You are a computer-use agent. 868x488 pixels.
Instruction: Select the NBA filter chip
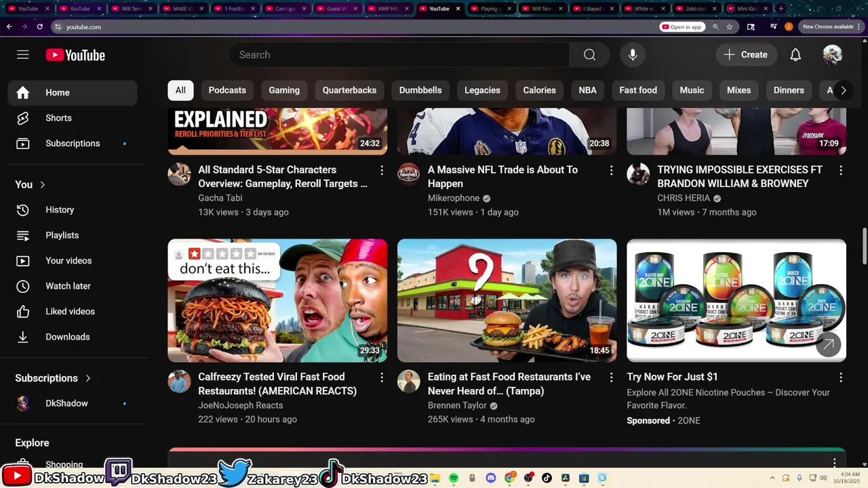(588, 90)
